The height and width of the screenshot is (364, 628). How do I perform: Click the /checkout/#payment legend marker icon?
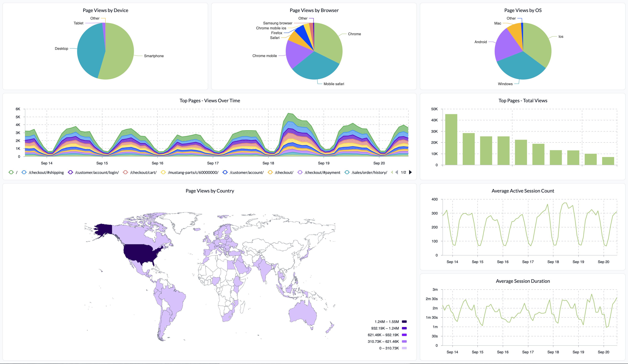300,172
